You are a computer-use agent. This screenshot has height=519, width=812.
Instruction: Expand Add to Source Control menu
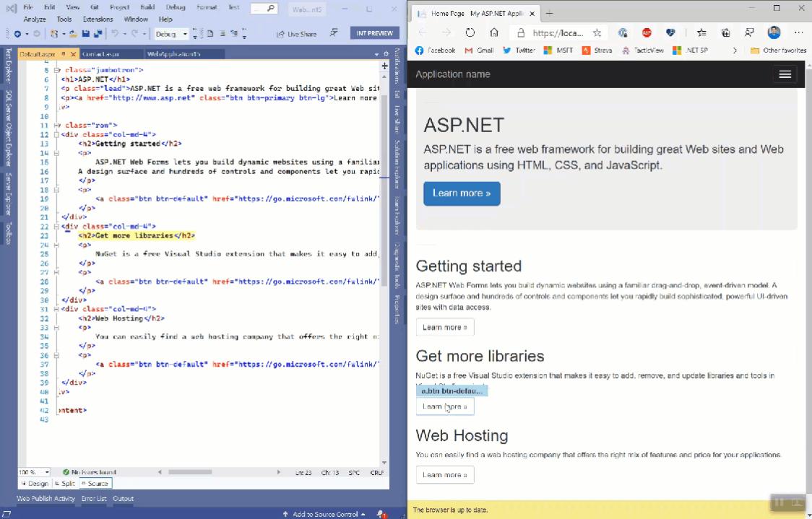coord(324,514)
